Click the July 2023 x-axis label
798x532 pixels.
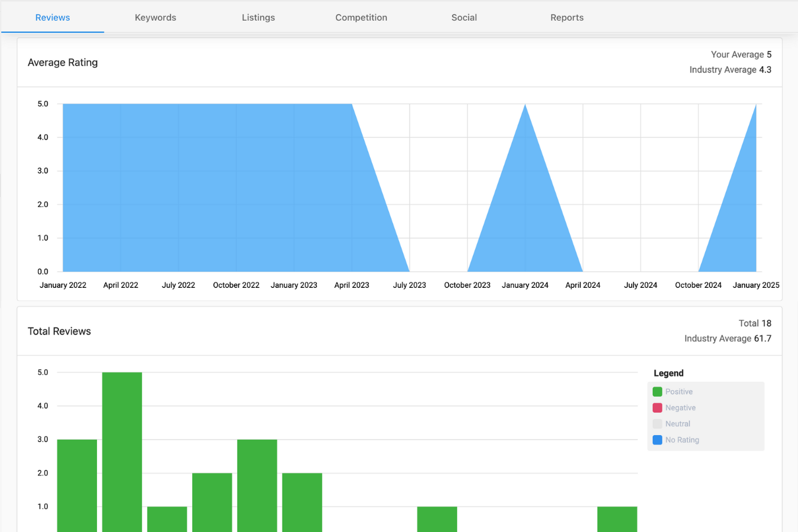(410, 285)
